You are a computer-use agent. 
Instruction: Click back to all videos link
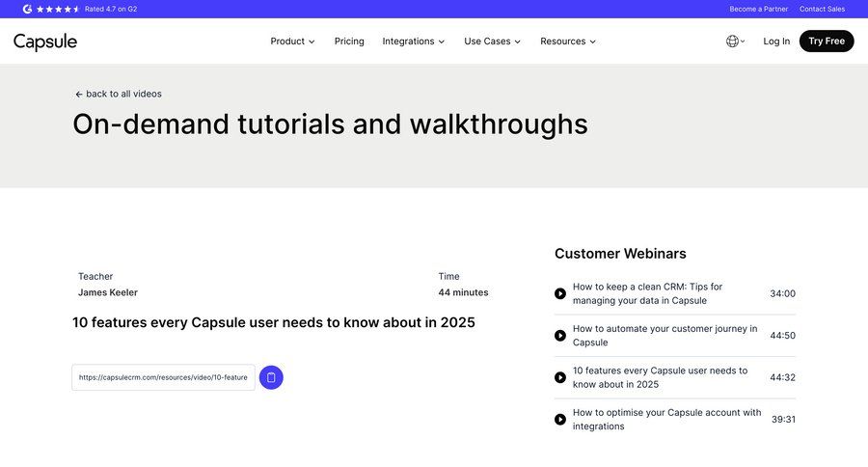coord(119,94)
